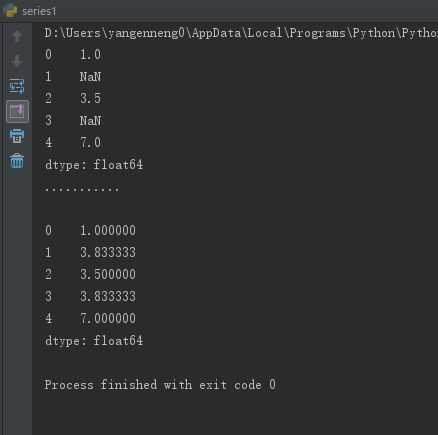Click the Python icon beside series1

pos(10,10)
